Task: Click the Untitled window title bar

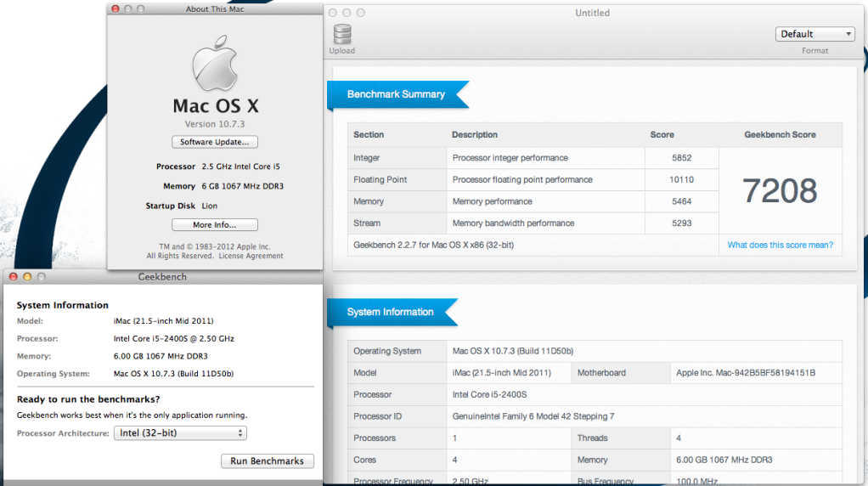Action: (x=592, y=13)
